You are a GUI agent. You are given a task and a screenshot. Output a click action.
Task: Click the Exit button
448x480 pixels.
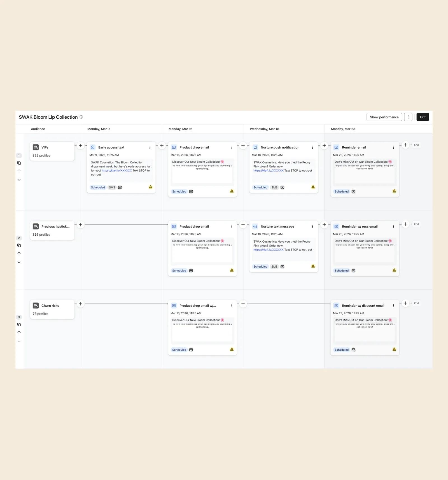423,117
